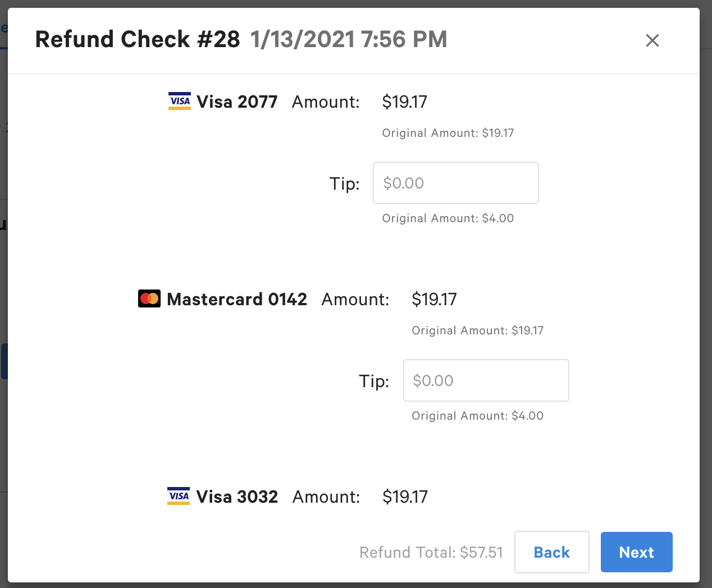The image size is (712, 588).
Task: Click the X to dismiss the refund dialog
Action: 652,40
